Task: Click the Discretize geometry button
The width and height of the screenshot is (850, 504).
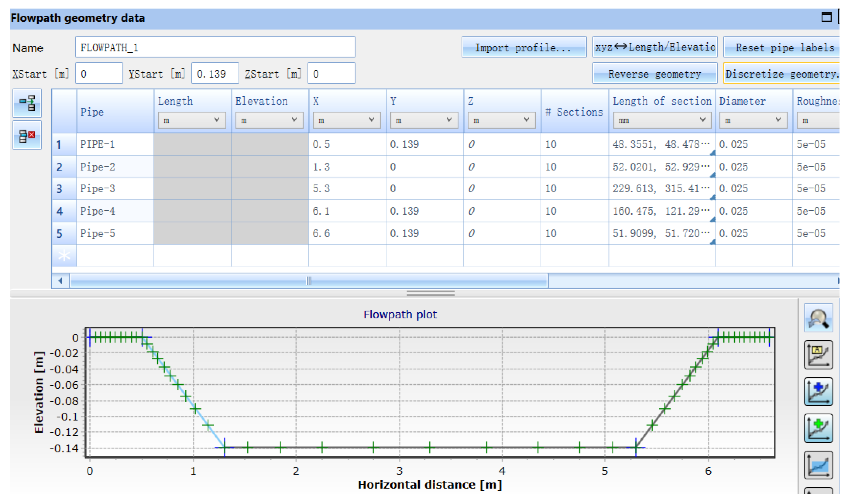Action: [x=781, y=73]
